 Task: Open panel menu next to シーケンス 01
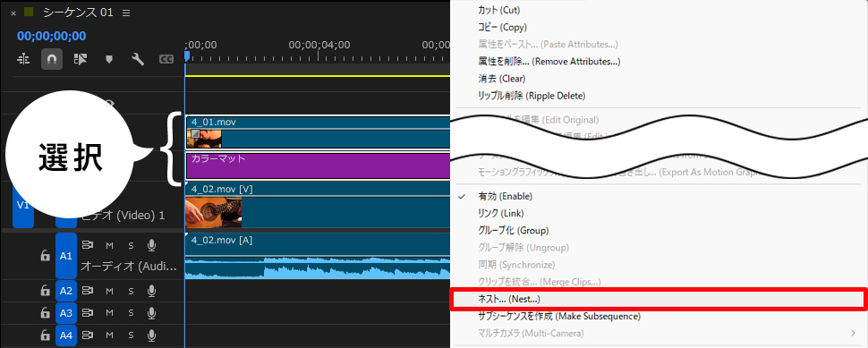coord(126,13)
